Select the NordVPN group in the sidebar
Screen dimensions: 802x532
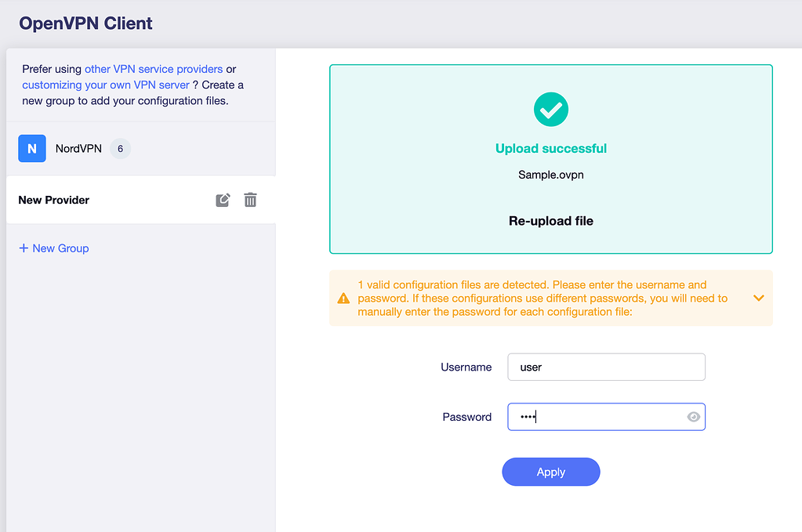[78, 148]
